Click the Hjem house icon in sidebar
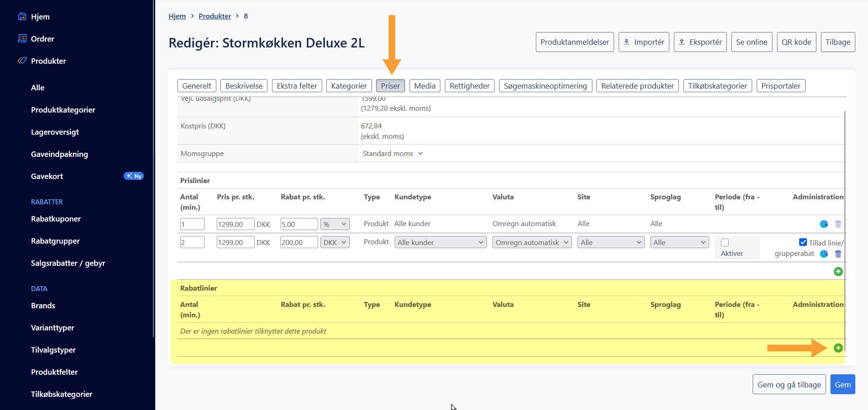The height and width of the screenshot is (410, 868). 22,17
